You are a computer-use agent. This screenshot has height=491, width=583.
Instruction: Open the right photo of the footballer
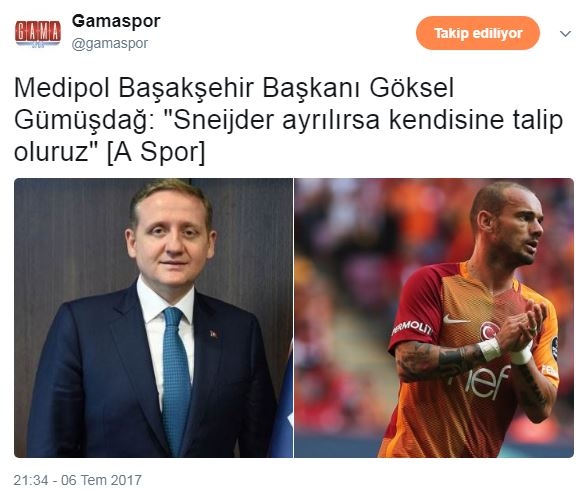(x=434, y=318)
